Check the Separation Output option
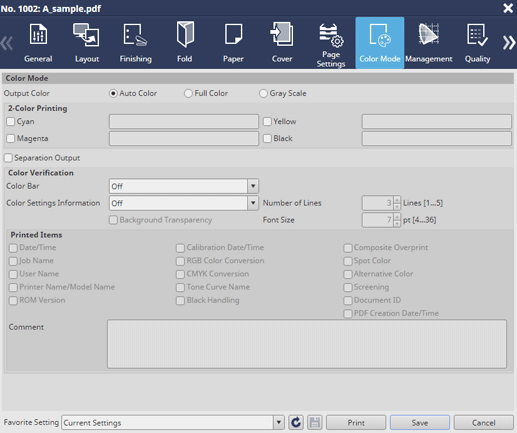The width and height of the screenshot is (517, 433). pos(8,158)
